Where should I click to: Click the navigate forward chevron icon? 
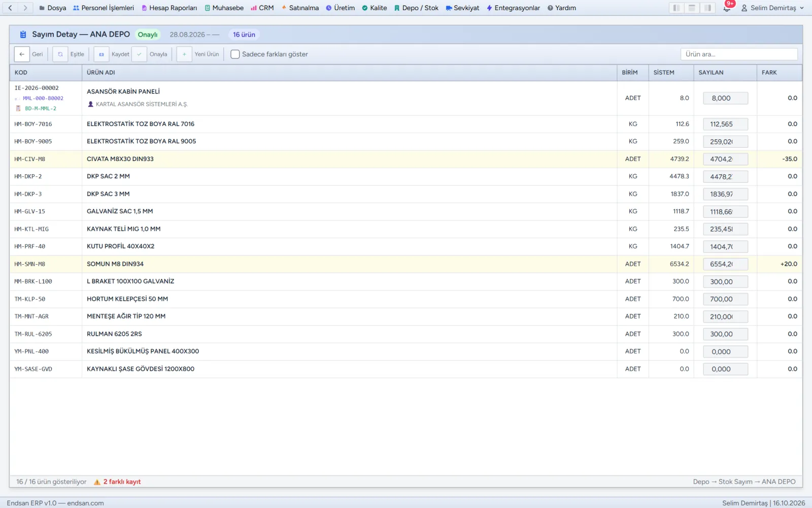click(x=25, y=8)
